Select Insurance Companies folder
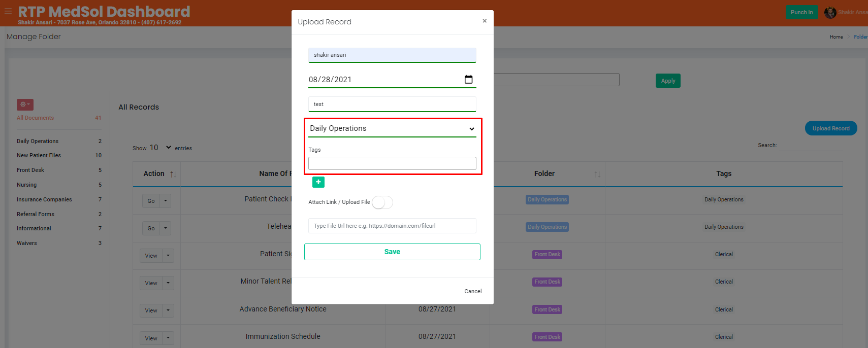 click(x=44, y=199)
